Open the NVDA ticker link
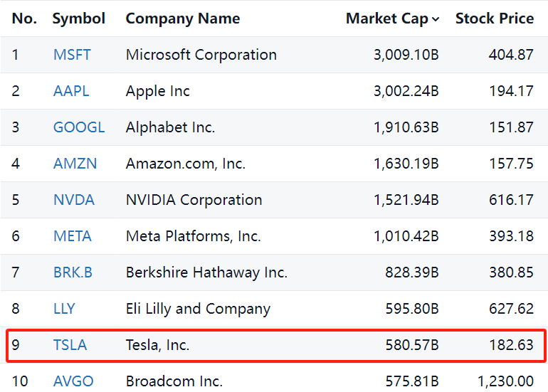The height and width of the screenshot is (392, 548). click(74, 200)
